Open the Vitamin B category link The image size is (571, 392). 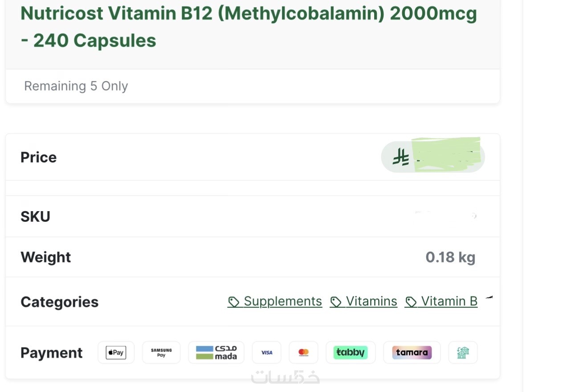(449, 302)
